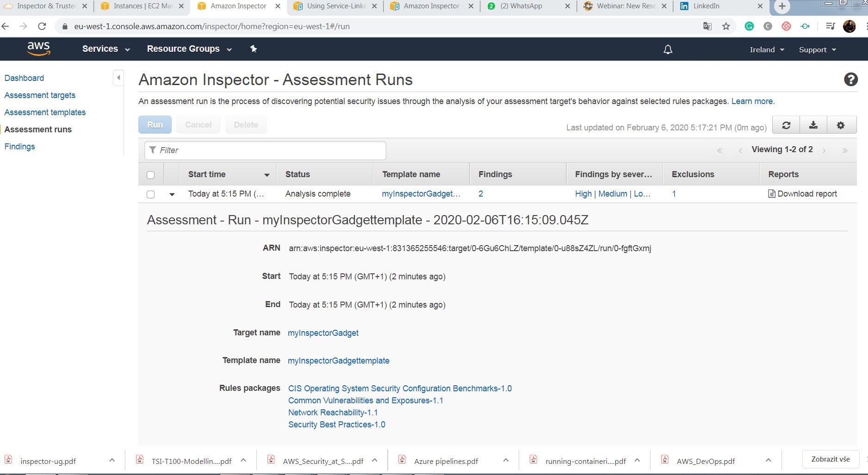The image size is (868, 475).
Task: Go to first page of results
Action: [x=719, y=150]
